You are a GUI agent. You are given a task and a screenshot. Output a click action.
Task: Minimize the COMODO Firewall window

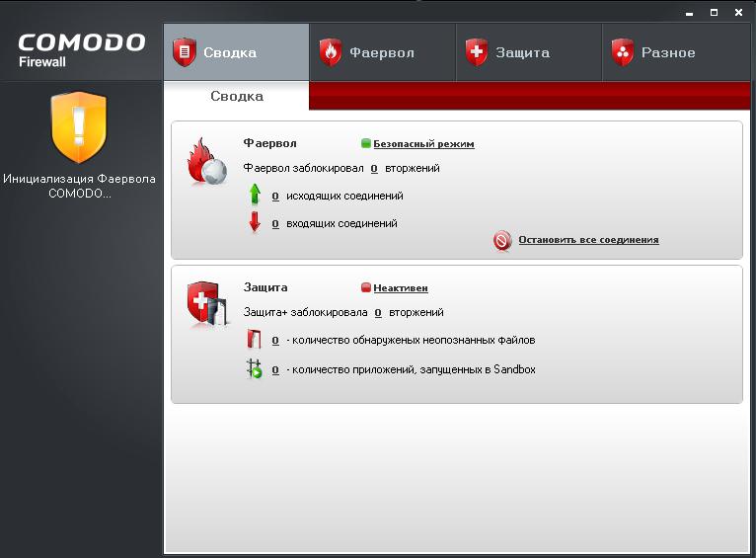690,13
